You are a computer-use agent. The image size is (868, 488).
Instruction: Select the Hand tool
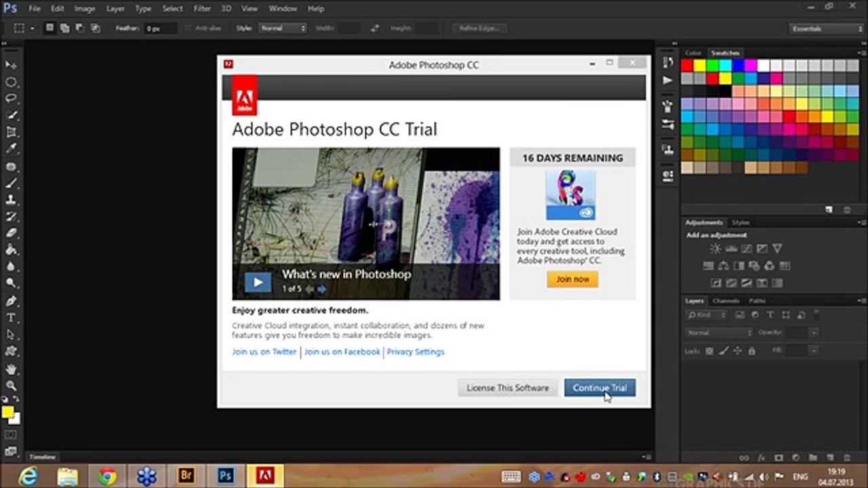pos(12,369)
